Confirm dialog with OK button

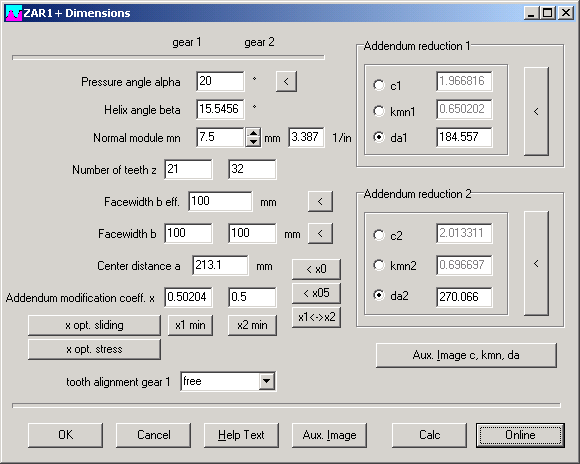click(x=65, y=435)
